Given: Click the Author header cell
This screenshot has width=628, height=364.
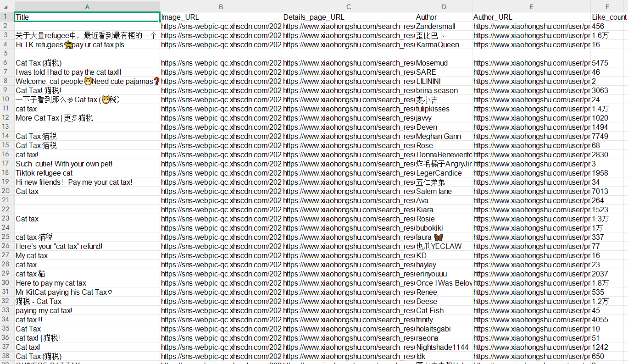Looking at the screenshot, I should tap(444, 17).
